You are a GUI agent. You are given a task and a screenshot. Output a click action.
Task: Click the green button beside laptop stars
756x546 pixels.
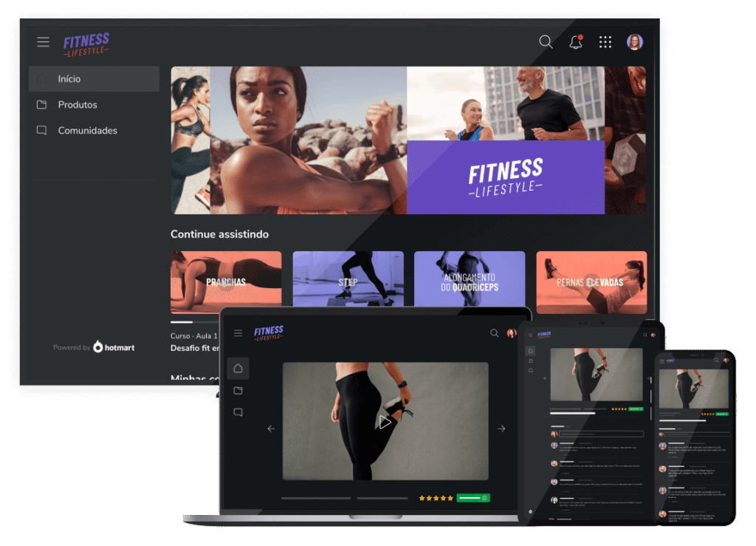[x=472, y=498]
